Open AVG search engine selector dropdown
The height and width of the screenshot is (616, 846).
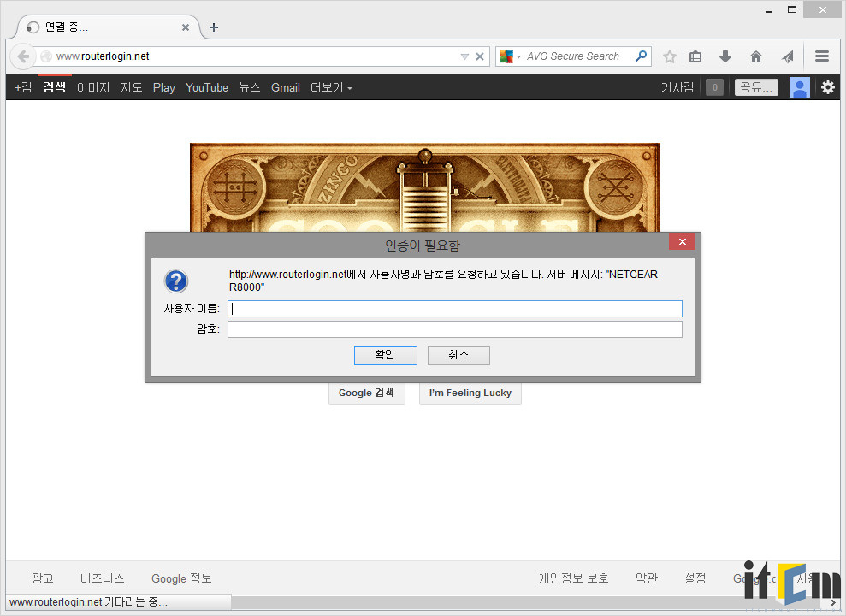510,56
